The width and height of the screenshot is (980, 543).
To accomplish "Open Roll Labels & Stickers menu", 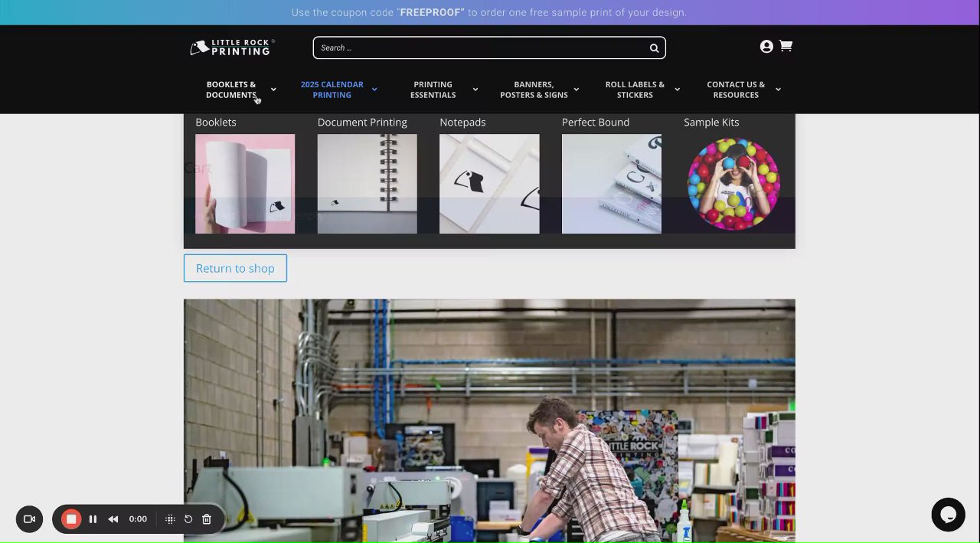I will [635, 90].
